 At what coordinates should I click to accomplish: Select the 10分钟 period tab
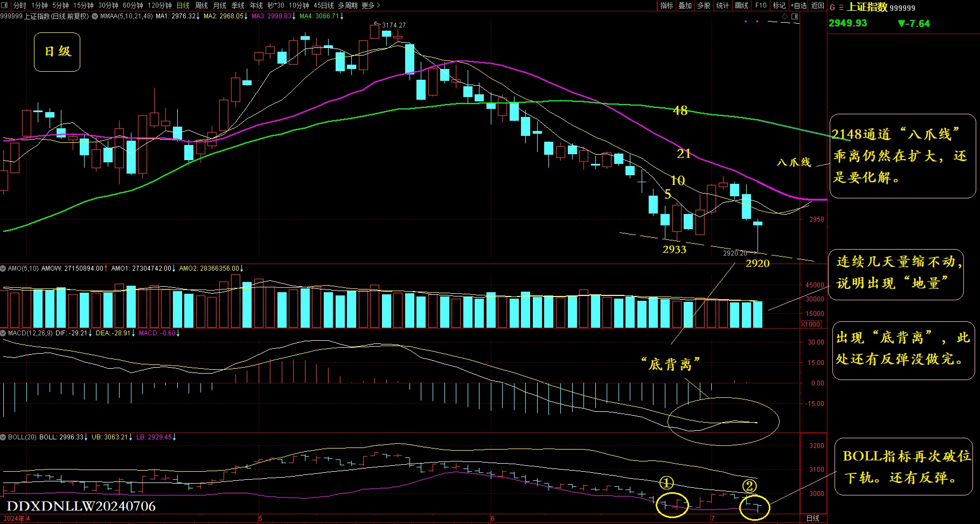(x=299, y=5)
